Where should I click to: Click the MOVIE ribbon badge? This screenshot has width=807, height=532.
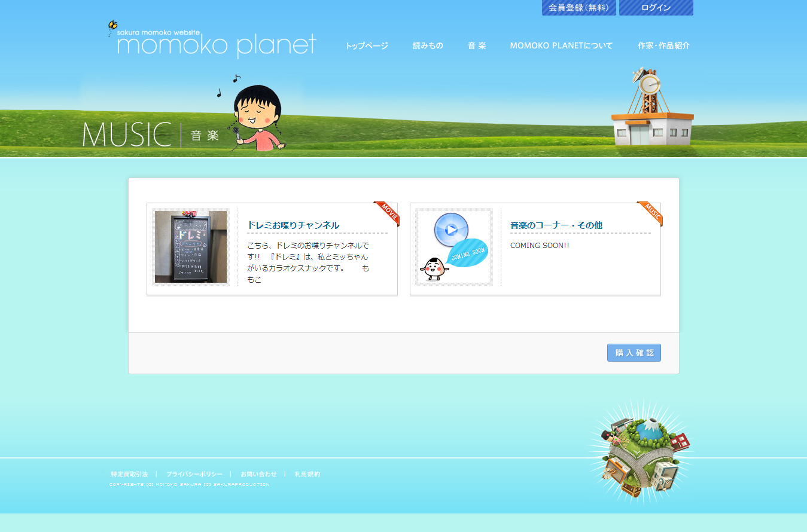click(388, 213)
